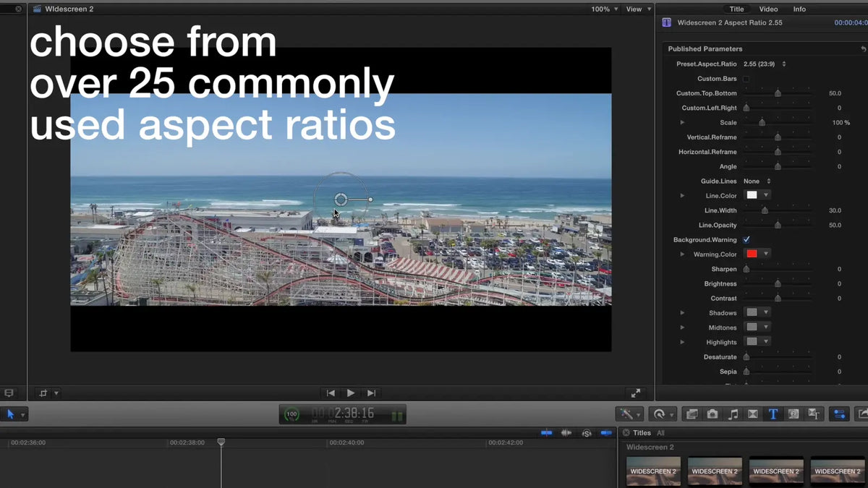868x488 pixels.
Task: Click the timecode display 2:38:16
Action: 343,414
